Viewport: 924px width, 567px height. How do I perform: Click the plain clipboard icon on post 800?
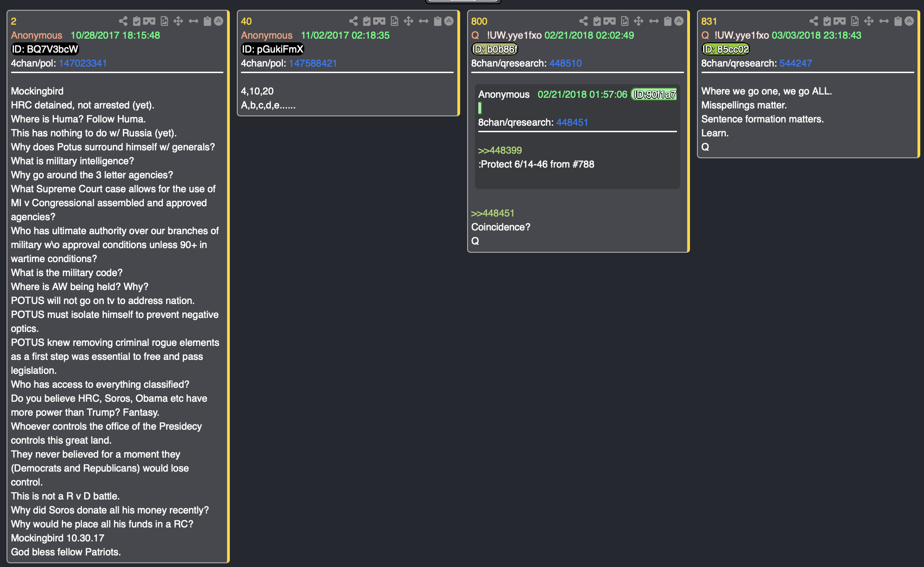pyautogui.click(x=668, y=21)
